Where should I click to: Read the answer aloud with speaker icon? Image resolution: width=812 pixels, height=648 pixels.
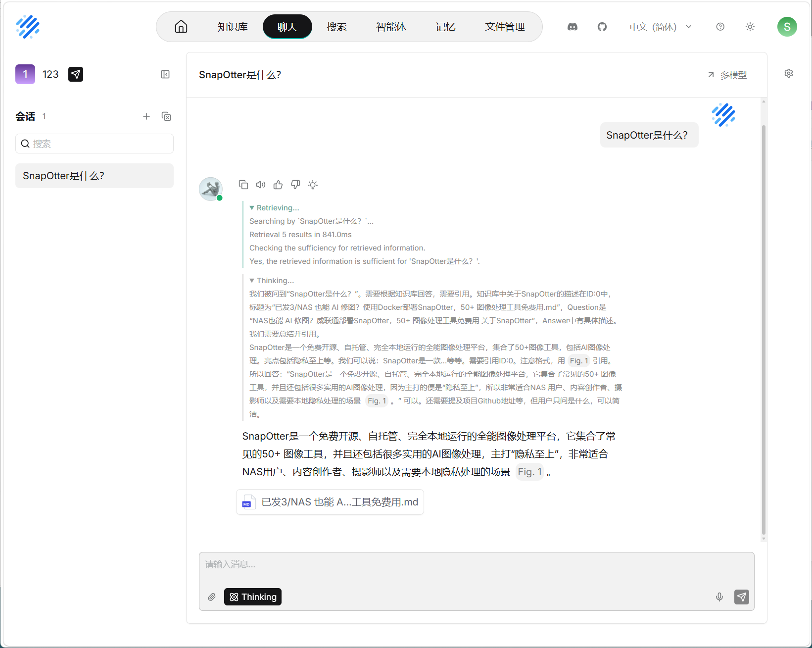pos(261,185)
